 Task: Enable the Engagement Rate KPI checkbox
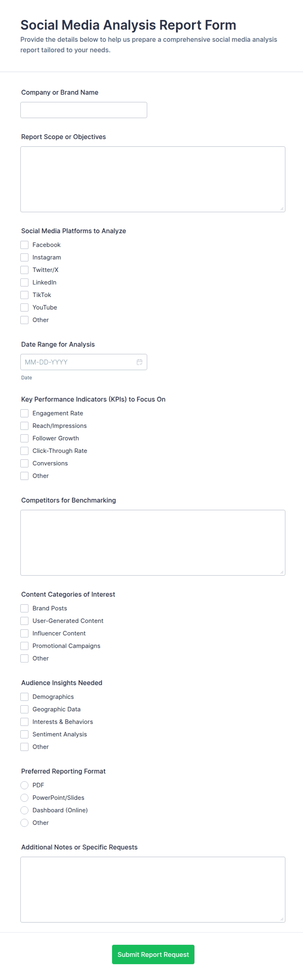click(x=24, y=413)
